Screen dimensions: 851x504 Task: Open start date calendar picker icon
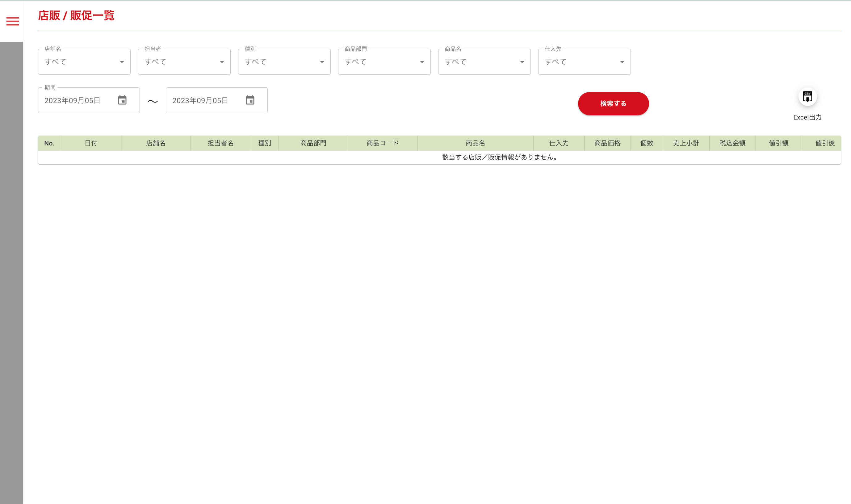(122, 100)
